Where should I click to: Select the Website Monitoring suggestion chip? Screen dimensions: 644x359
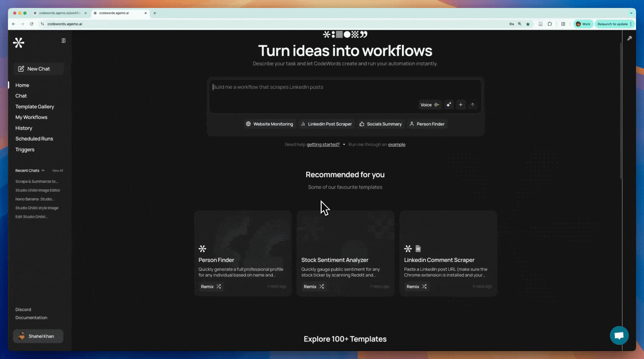pos(269,124)
